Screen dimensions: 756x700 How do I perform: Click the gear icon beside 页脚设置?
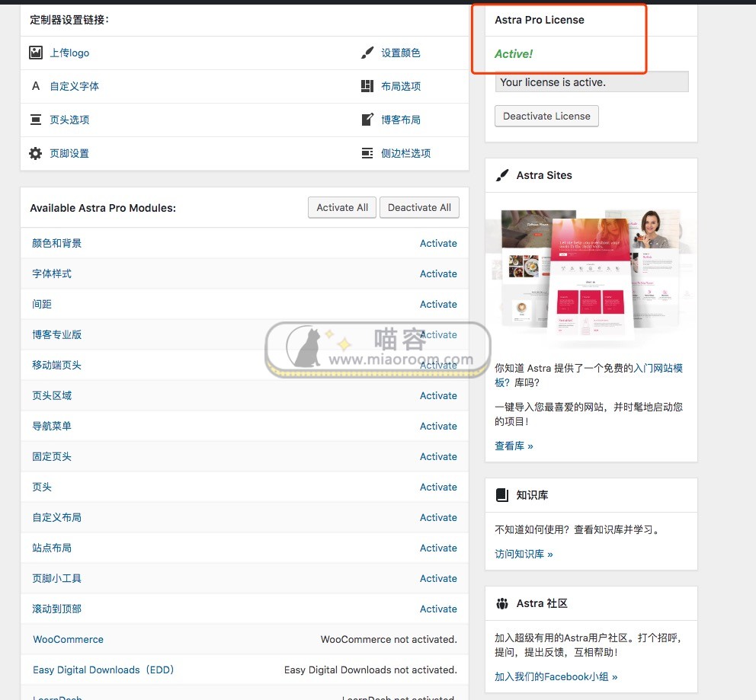pyautogui.click(x=36, y=153)
